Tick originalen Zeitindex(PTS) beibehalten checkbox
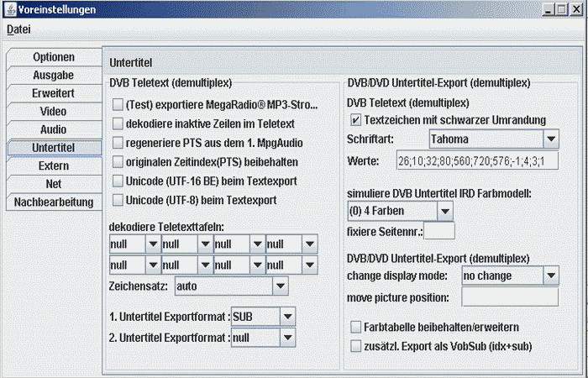 tap(118, 162)
